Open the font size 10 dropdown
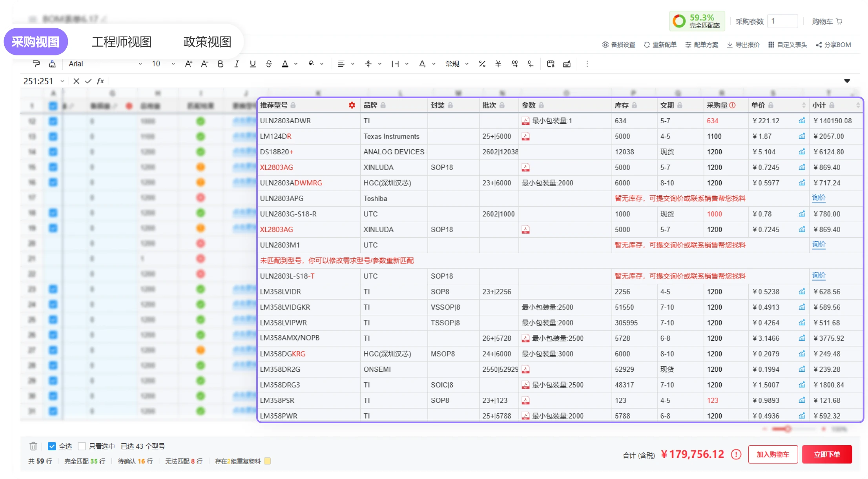The height and width of the screenshot is (479, 868). 163,64
